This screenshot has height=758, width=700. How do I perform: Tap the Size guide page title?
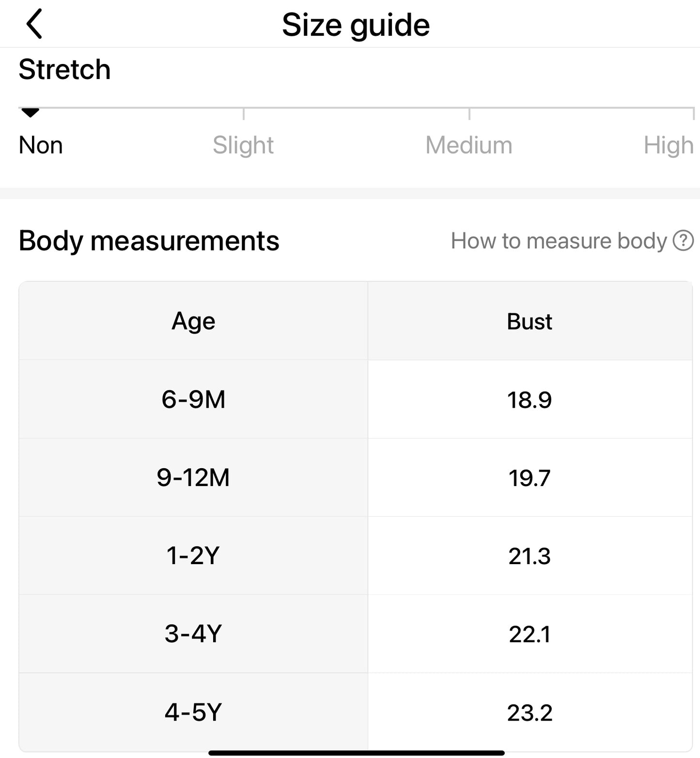coord(356,25)
